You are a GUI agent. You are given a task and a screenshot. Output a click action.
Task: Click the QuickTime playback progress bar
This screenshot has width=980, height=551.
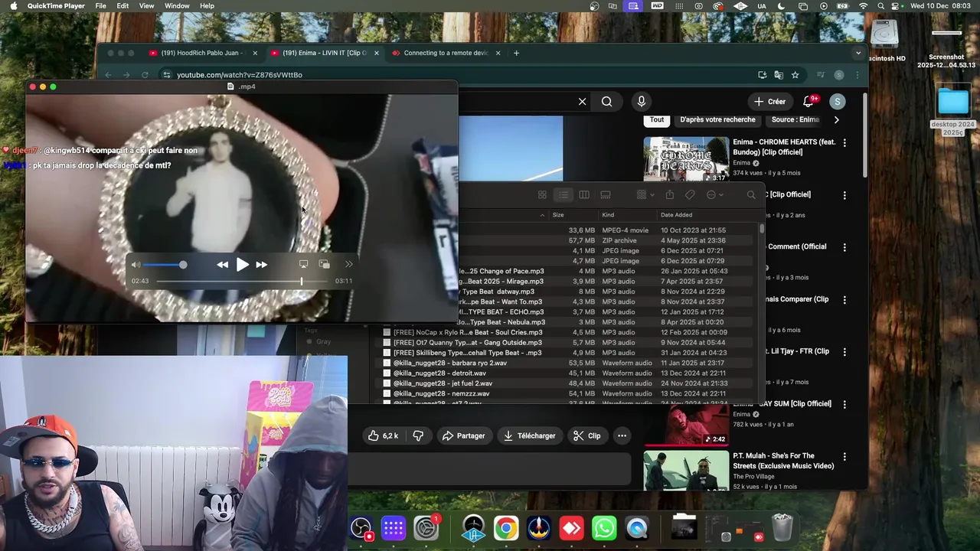point(243,281)
